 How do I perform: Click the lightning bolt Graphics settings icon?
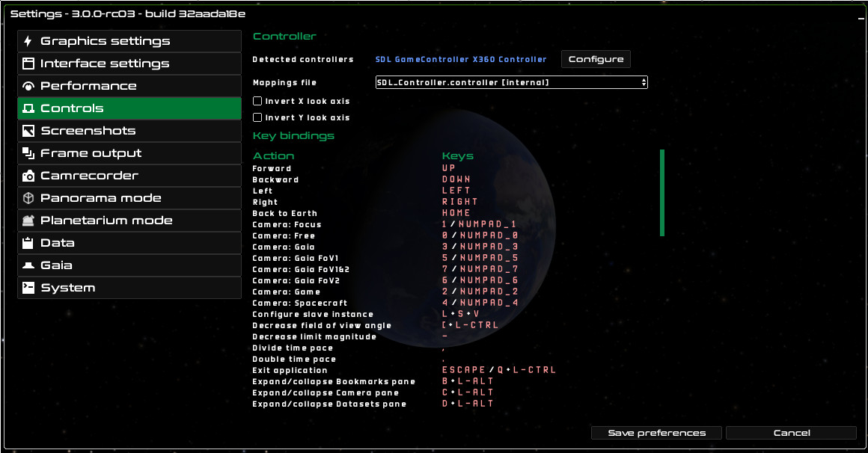pos(28,41)
